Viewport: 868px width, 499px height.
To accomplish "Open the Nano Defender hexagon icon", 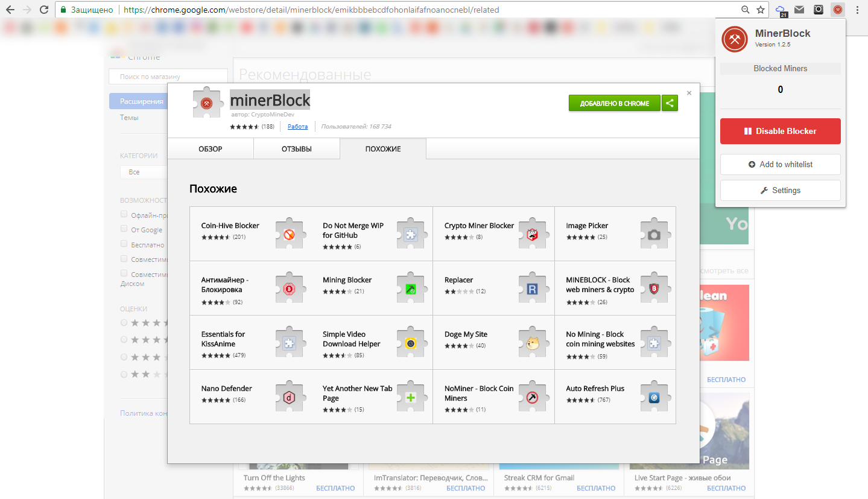I will [291, 397].
